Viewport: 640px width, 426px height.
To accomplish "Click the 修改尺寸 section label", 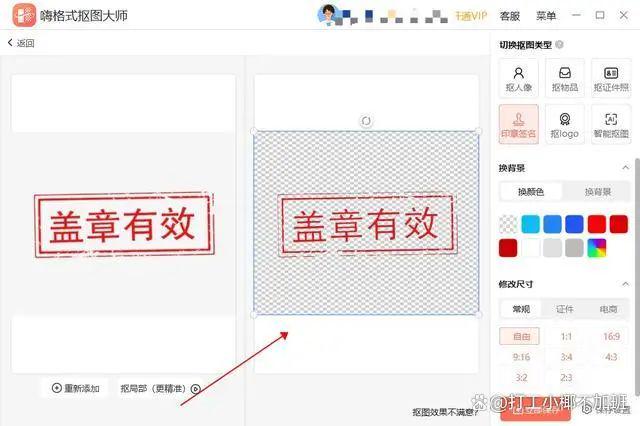I will (x=516, y=284).
